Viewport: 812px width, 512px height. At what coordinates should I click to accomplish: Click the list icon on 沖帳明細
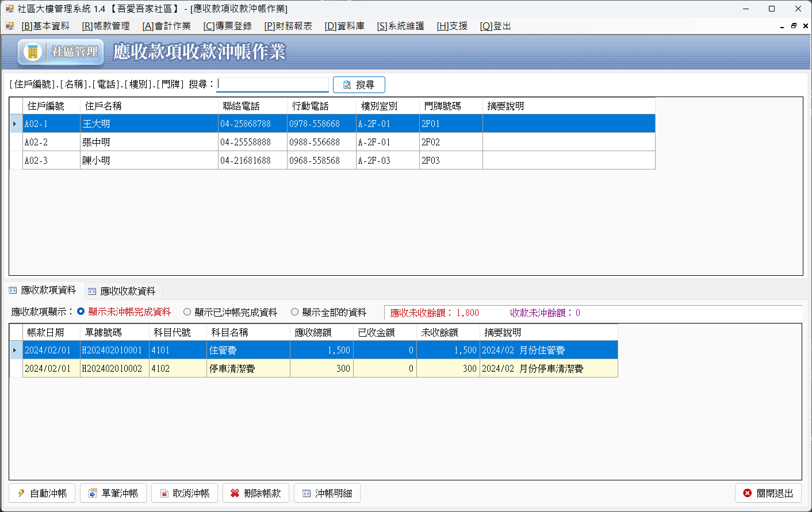307,494
